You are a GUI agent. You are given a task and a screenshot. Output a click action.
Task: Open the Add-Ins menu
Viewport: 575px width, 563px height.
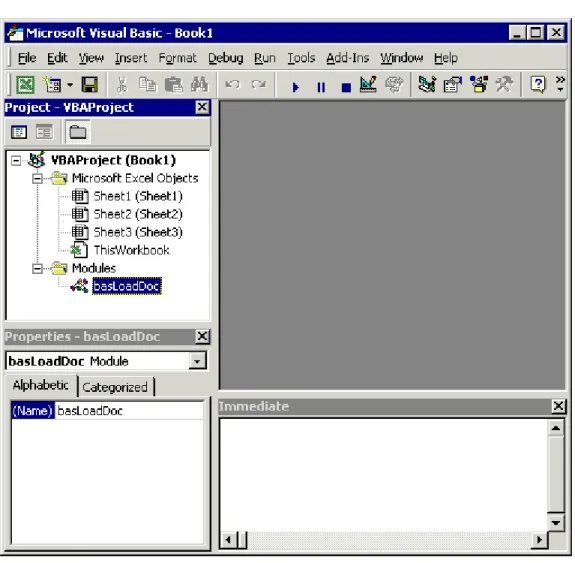pos(348,58)
